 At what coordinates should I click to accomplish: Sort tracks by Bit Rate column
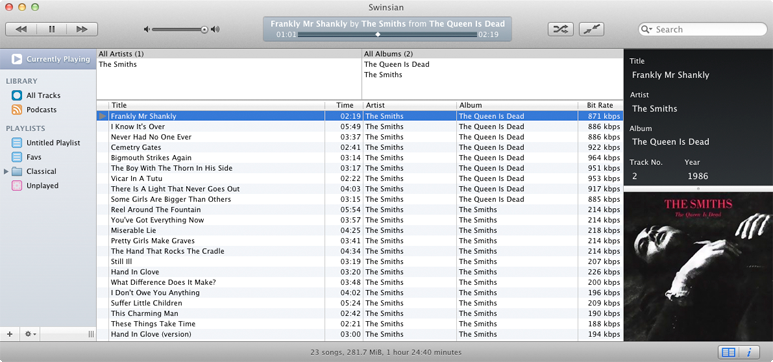click(x=600, y=105)
